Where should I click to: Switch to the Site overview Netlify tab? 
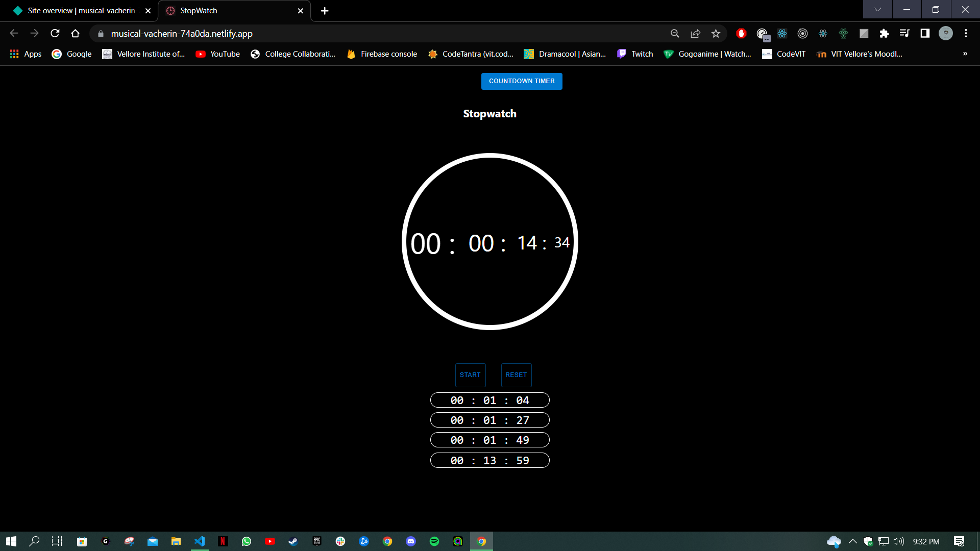pos(77,10)
